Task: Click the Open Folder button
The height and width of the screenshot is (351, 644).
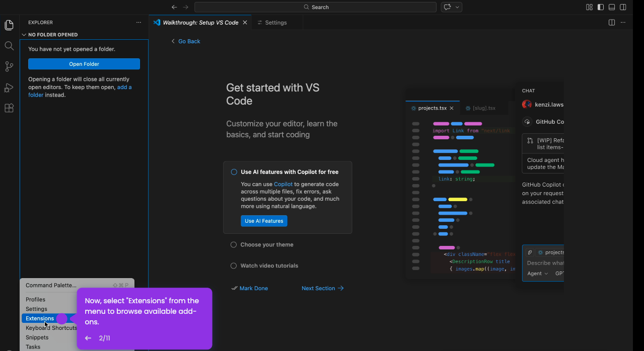Action: pyautogui.click(x=84, y=64)
